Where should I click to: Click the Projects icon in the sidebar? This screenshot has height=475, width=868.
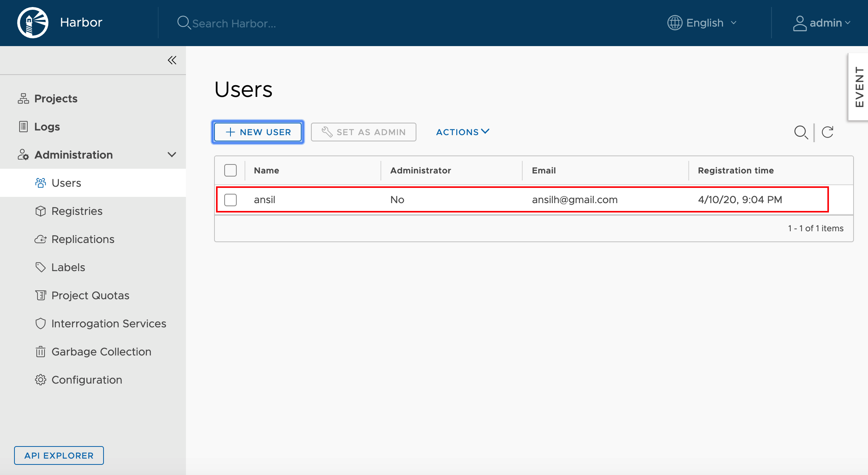tap(23, 98)
